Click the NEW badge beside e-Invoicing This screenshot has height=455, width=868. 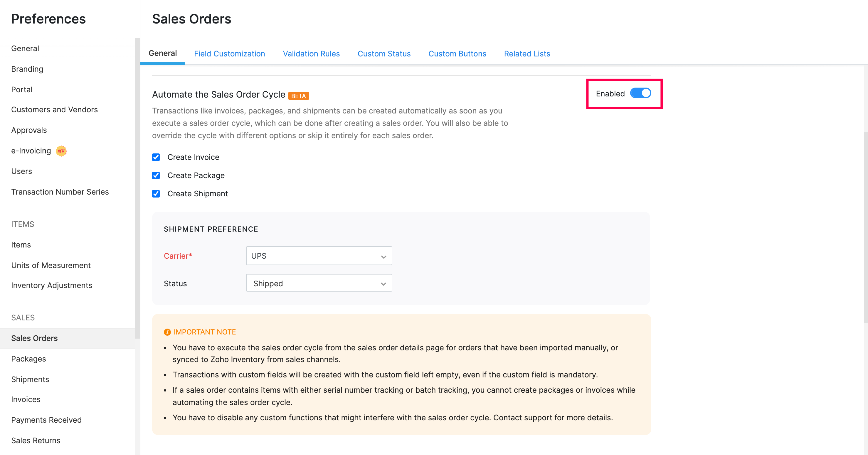pos(61,151)
